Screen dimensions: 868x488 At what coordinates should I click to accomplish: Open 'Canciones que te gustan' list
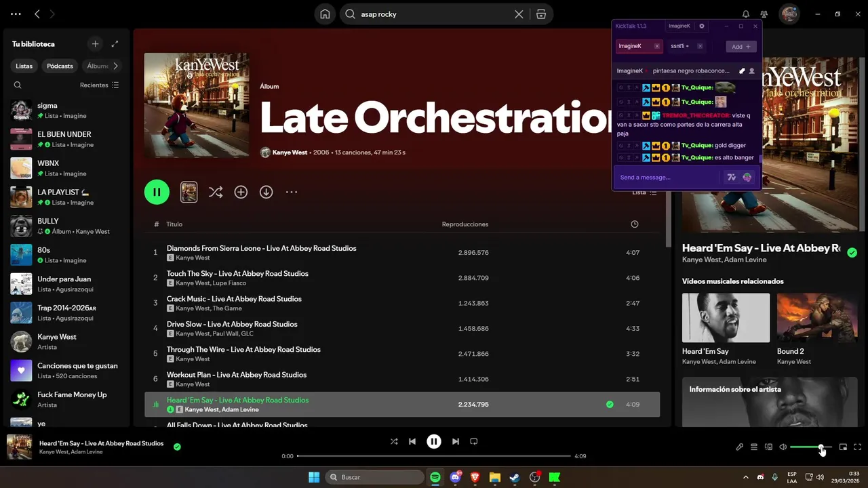66,370
